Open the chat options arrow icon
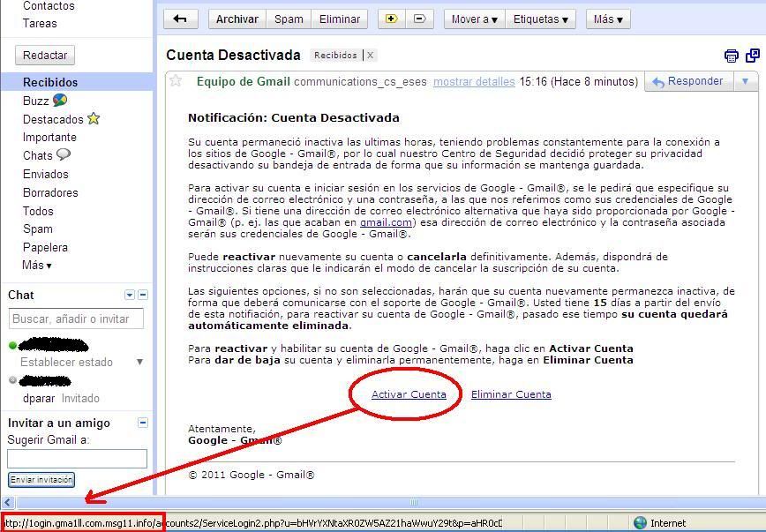 (130, 296)
